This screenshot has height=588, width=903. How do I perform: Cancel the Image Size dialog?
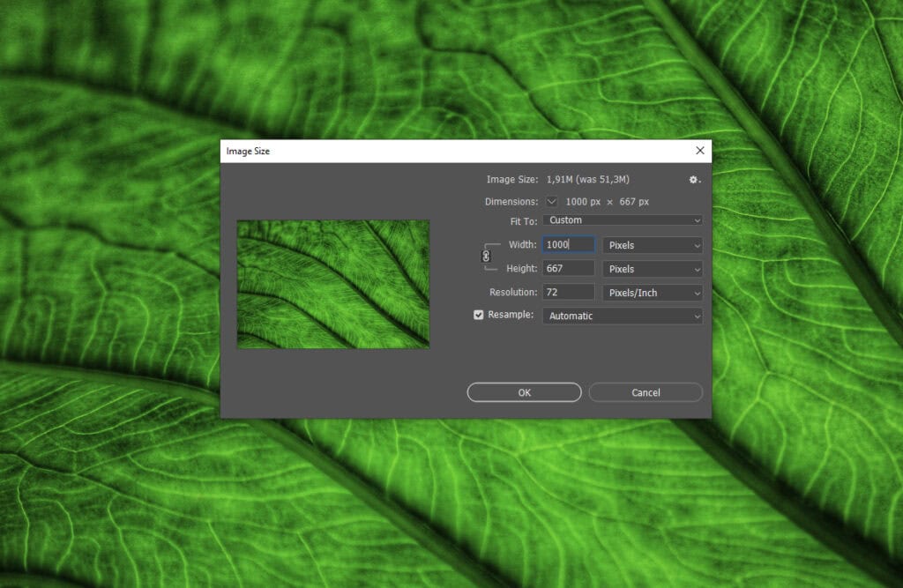click(x=645, y=392)
